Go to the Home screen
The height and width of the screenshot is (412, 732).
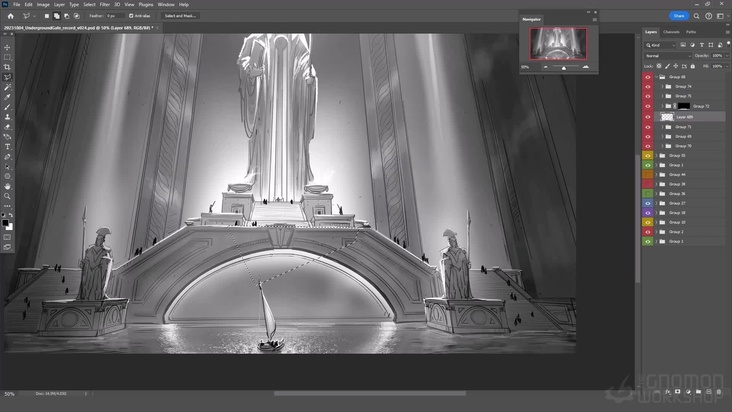pos(10,16)
